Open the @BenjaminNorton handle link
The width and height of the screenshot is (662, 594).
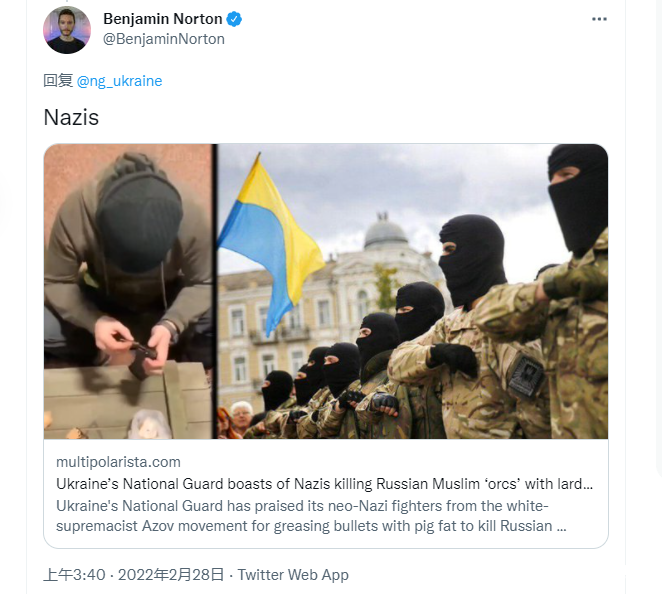coord(164,39)
